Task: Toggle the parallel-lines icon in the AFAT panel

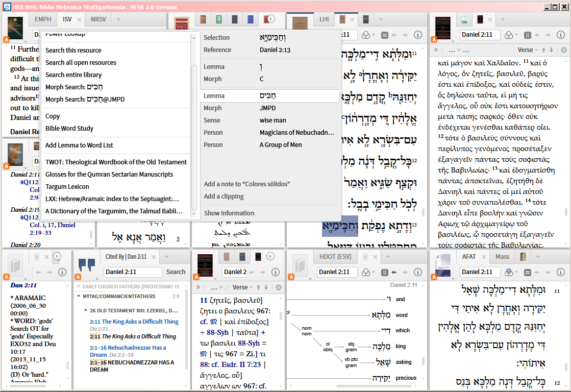Action: (528, 272)
